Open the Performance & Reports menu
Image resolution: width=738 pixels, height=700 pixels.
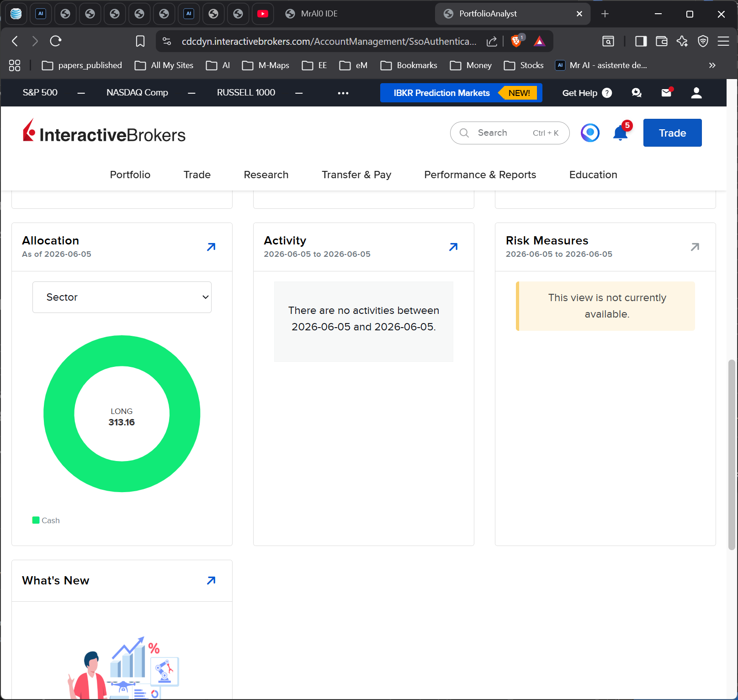[480, 175]
